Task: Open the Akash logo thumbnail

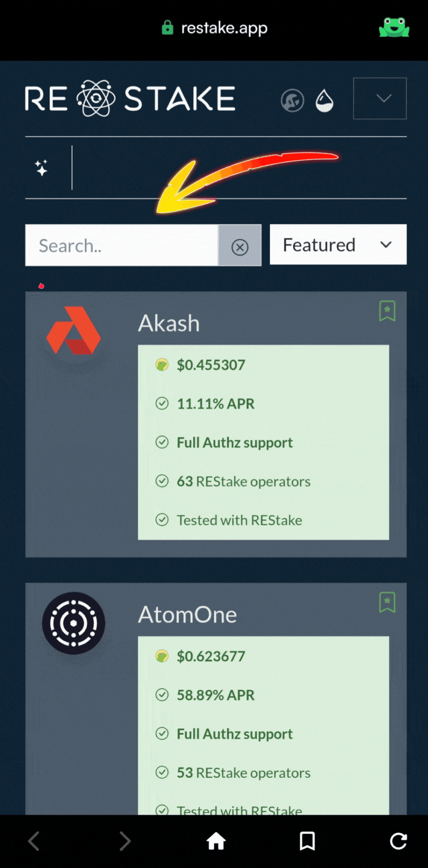Action: pyautogui.click(x=73, y=330)
